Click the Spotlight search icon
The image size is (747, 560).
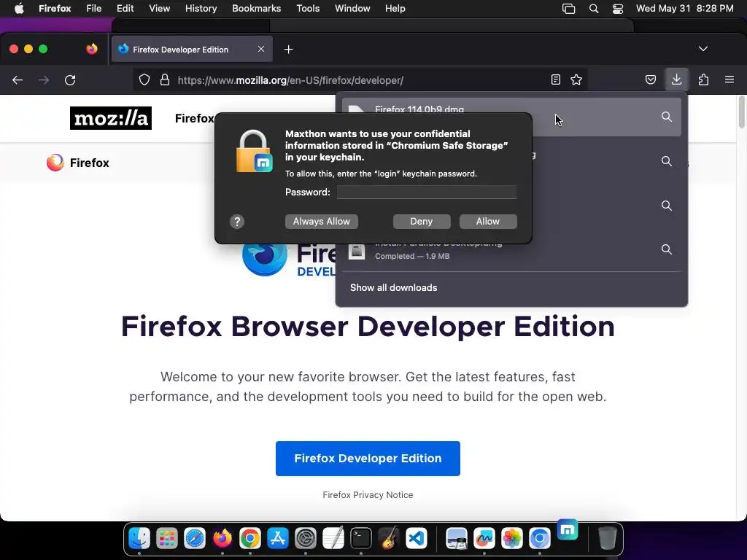pos(594,9)
